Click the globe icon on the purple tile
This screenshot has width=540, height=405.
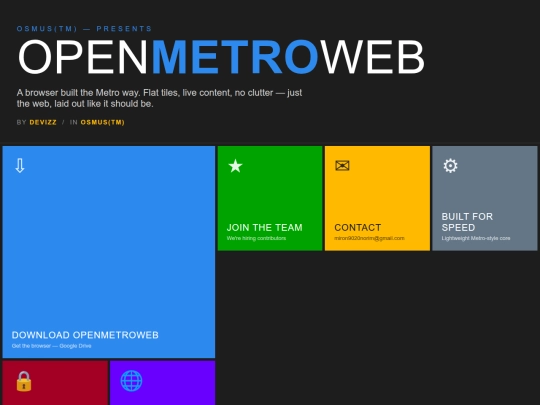pos(131,381)
